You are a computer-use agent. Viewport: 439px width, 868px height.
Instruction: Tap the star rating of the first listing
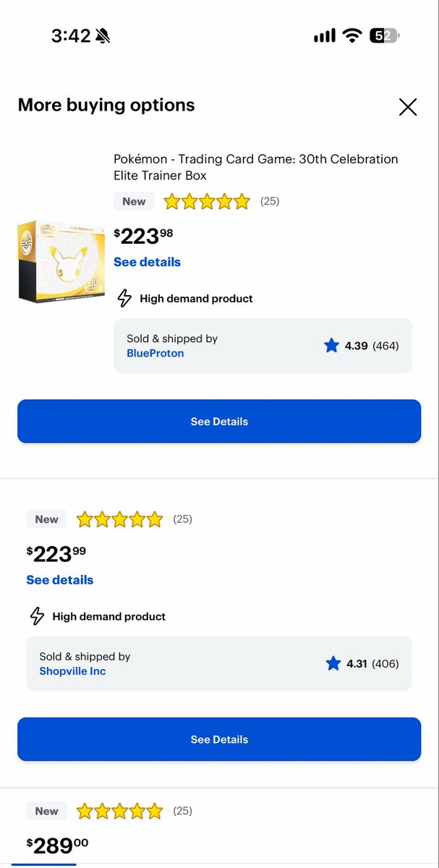[207, 201]
